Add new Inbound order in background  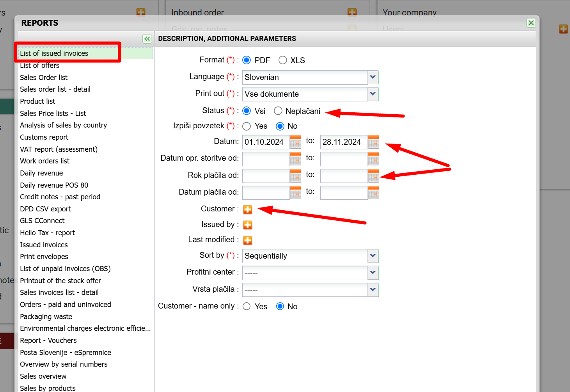352,12
